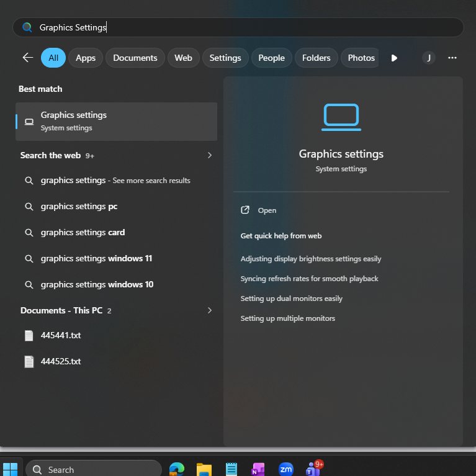Click Open in the preview pane
476x476 pixels.
click(x=259, y=210)
